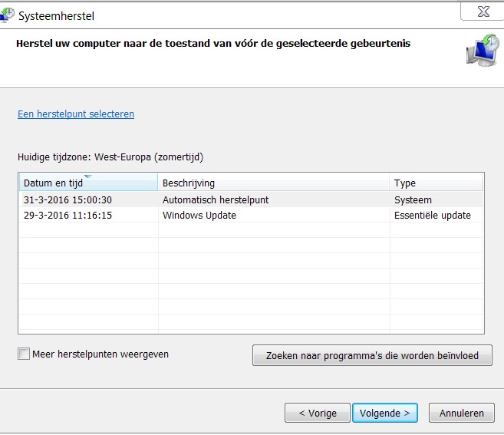Click Zoeken naar programma's die worden beïnvloed
This screenshot has height=435, width=504.
click(372, 355)
